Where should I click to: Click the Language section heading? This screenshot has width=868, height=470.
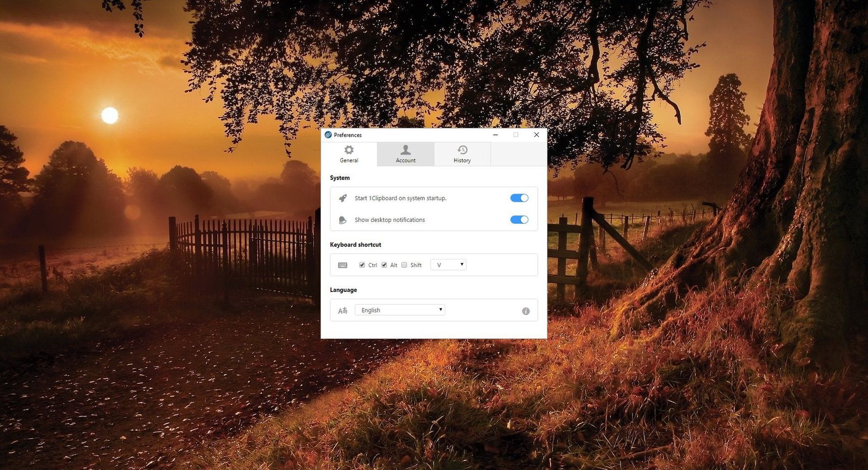pyautogui.click(x=343, y=290)
